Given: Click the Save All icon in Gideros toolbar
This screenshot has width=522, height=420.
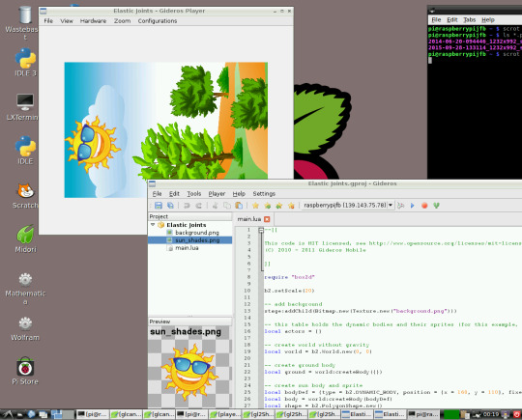Looking at the screenshot, I should 170,206.
